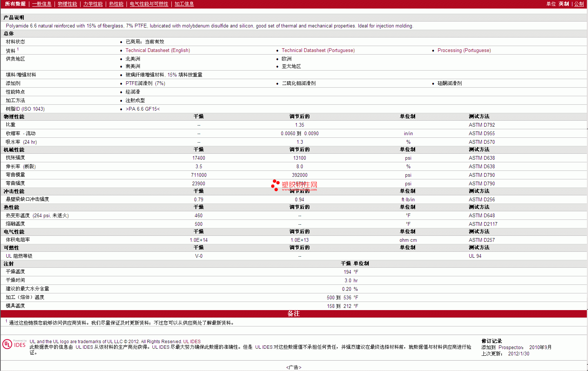The height and width of the screenshot is (371, 588).
Task: Open Technical Datasheet (Portuguese) link
Action: click(318, 51)
